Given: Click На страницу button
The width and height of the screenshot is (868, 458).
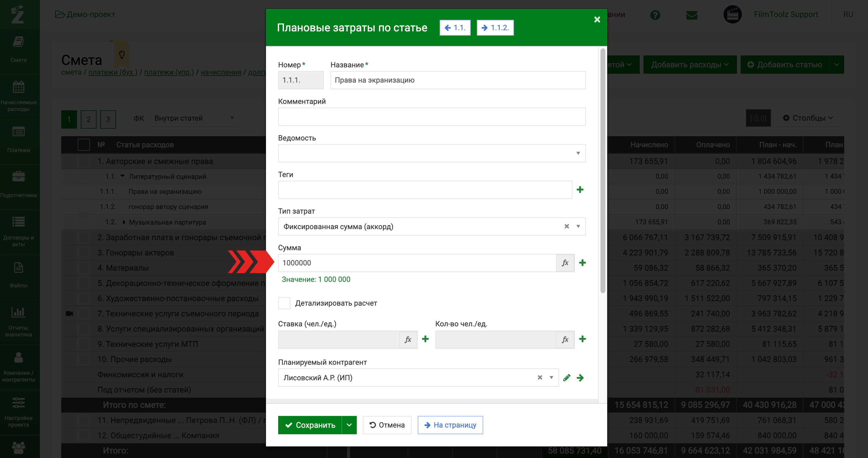Looking at the screenshot, I should (450, 425).
